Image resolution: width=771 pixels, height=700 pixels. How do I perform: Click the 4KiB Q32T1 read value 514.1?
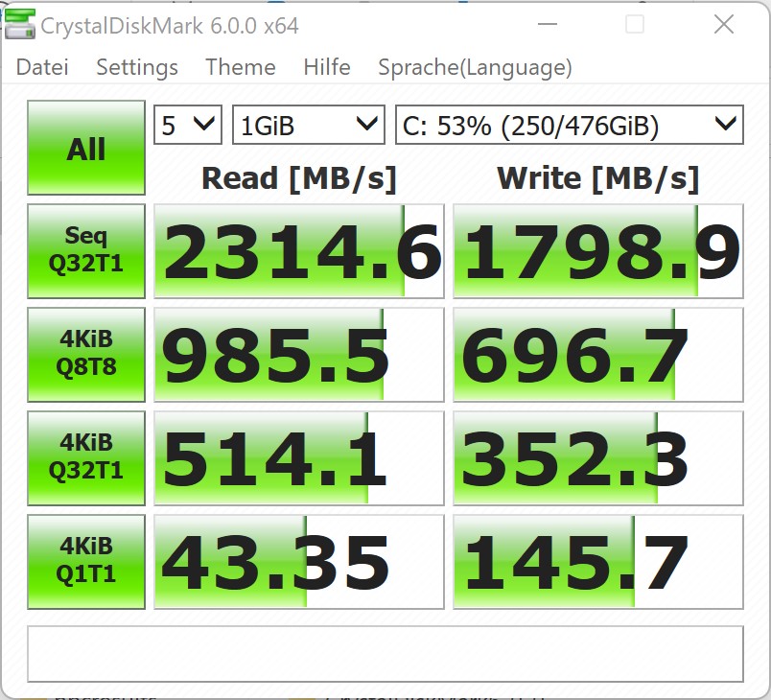[299, 458]
